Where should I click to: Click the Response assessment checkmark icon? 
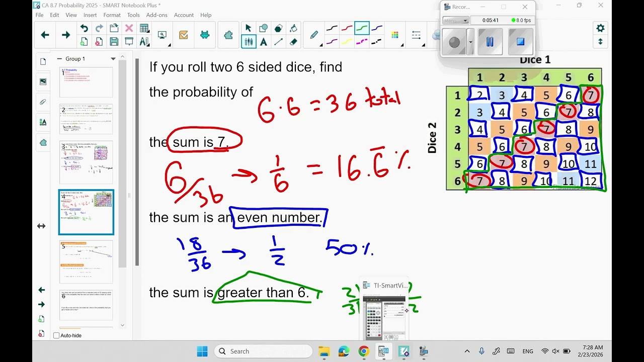pyautogui.click(x=183, y=35)
